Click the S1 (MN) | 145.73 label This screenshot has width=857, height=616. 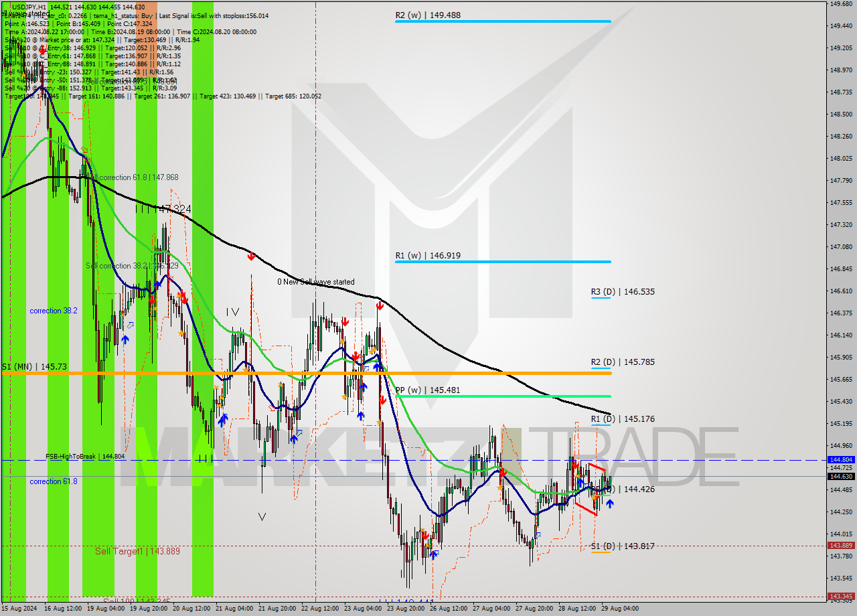click(34, 366)
